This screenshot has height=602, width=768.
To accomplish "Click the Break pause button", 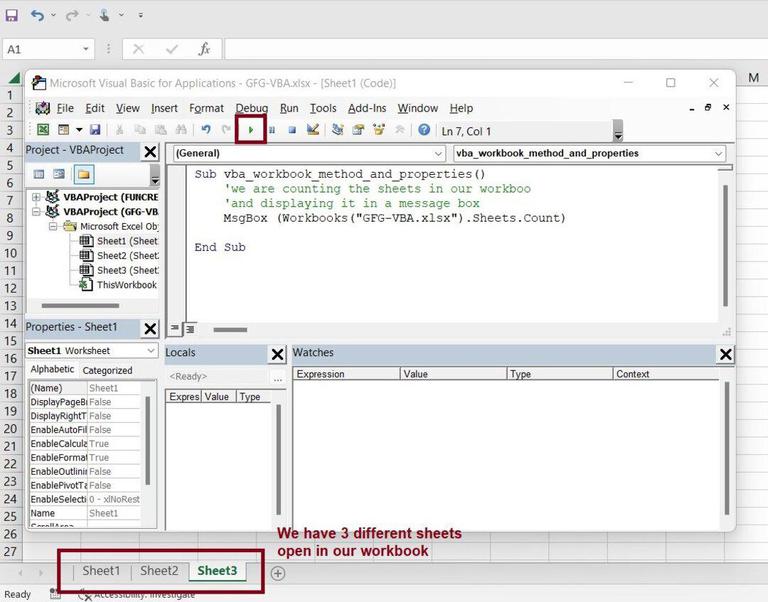I will tap(272, 130).
